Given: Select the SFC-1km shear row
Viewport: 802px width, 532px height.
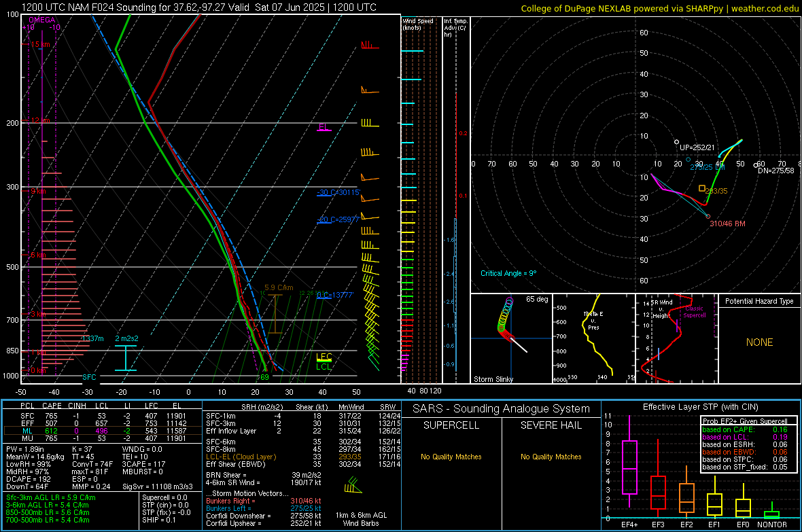Looking at the screenshot, I should (x=303, y=416).
